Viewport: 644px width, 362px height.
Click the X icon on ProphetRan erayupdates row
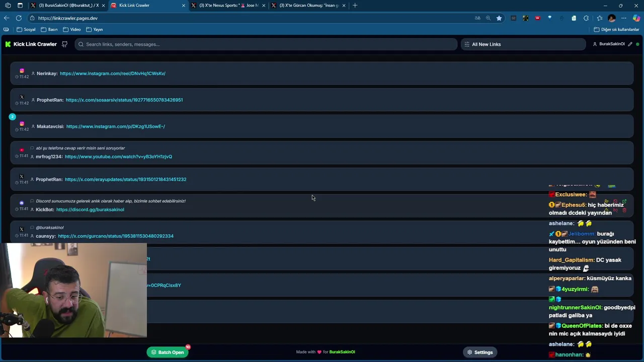[x=22, y=176]
